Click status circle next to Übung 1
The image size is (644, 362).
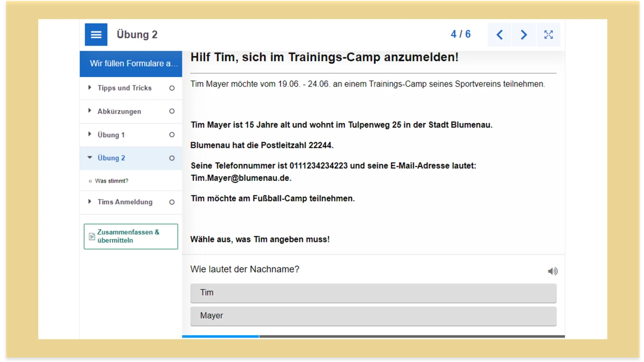tap(172, 135)
